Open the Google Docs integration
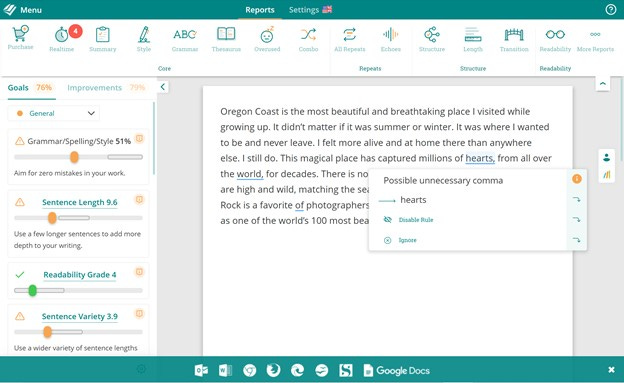The width and height of the screenshot is (624, 383). [x=397, y=371]
